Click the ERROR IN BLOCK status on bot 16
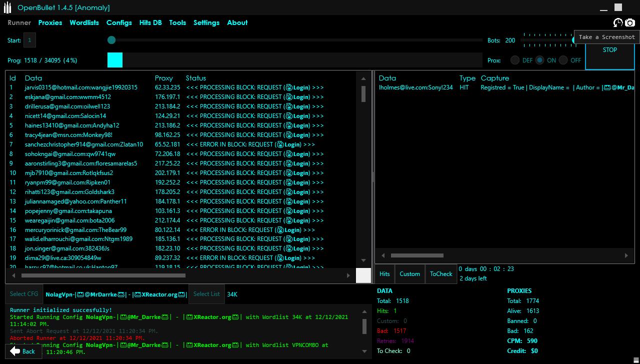The height and width of the screenshot is (364, 640). [x=250, y=230]
